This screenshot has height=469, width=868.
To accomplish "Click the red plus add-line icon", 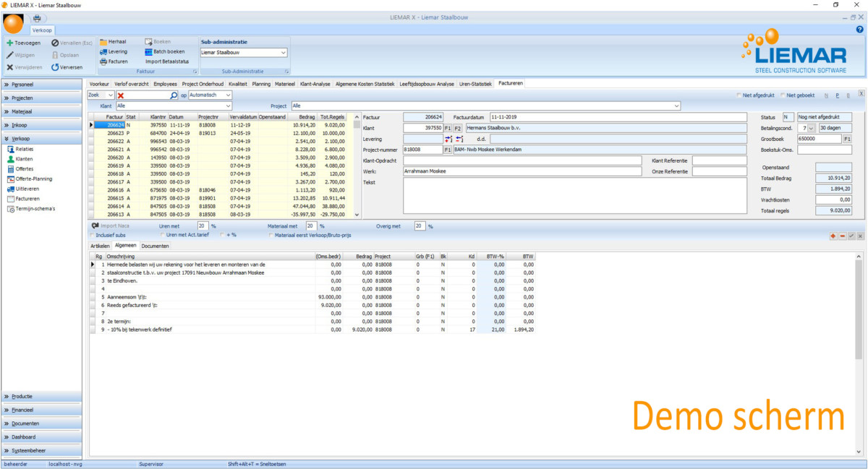I will (x=833, y=236).
